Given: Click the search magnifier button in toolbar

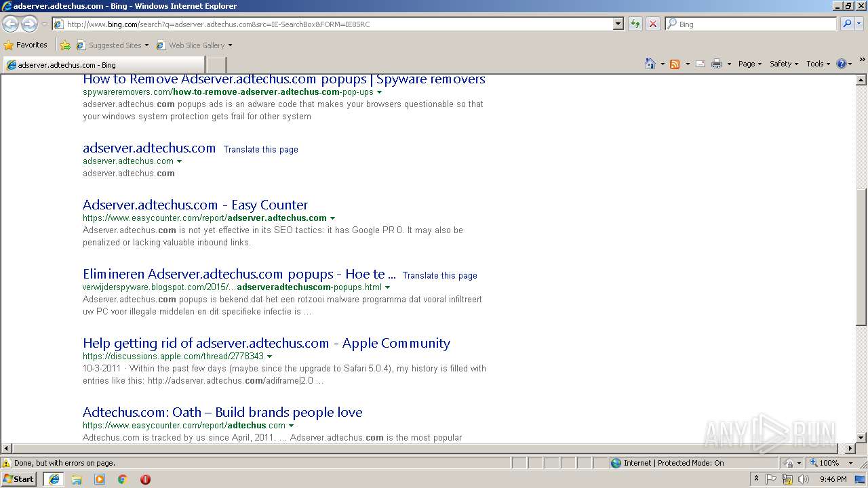Looking at the screenshot, I should click(847, 24).
